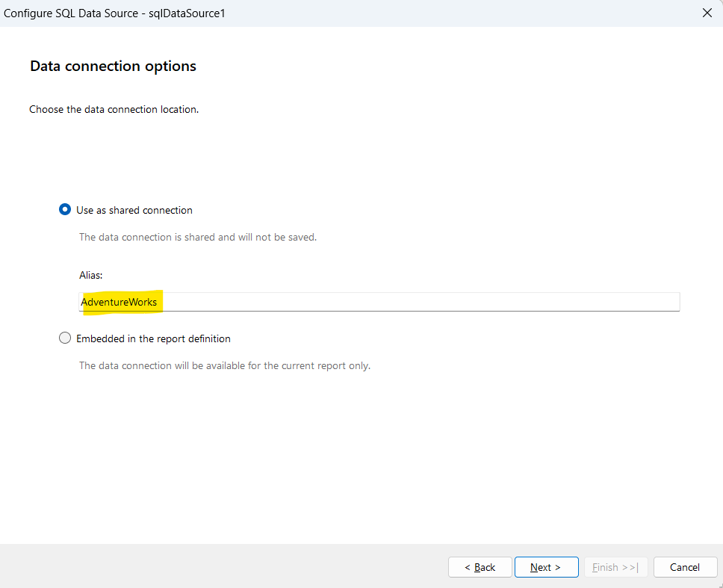Screen dimensions: 723x588
Task: Click the disabled Finish button
Action: click(615, 567)
